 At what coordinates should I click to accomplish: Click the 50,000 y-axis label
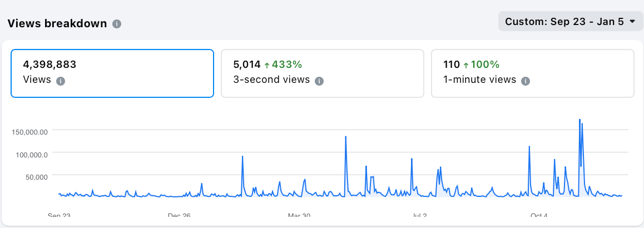(x=36, y=177)
